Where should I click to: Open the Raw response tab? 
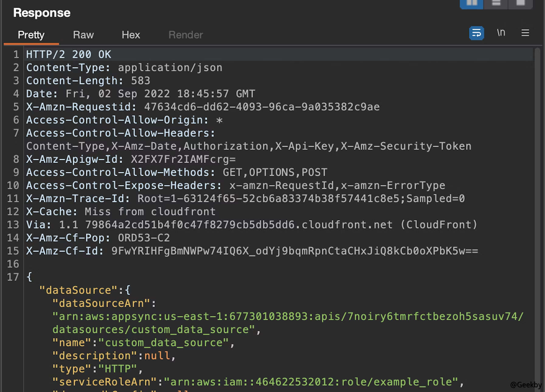click(x=83, y=35)
